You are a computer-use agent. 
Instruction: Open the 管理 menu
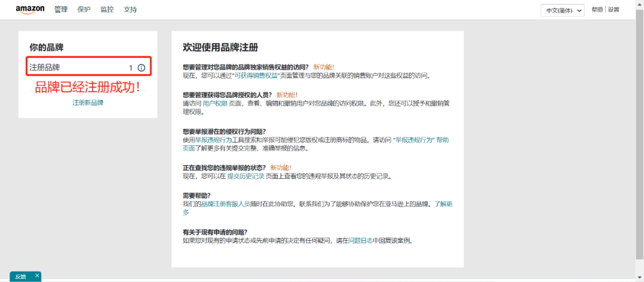(x=61, y=10)
